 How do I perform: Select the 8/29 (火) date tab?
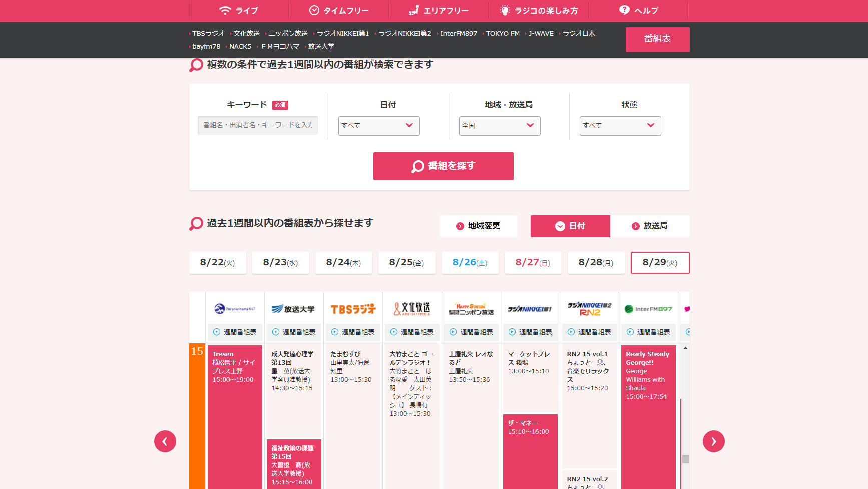click(660, 263)
